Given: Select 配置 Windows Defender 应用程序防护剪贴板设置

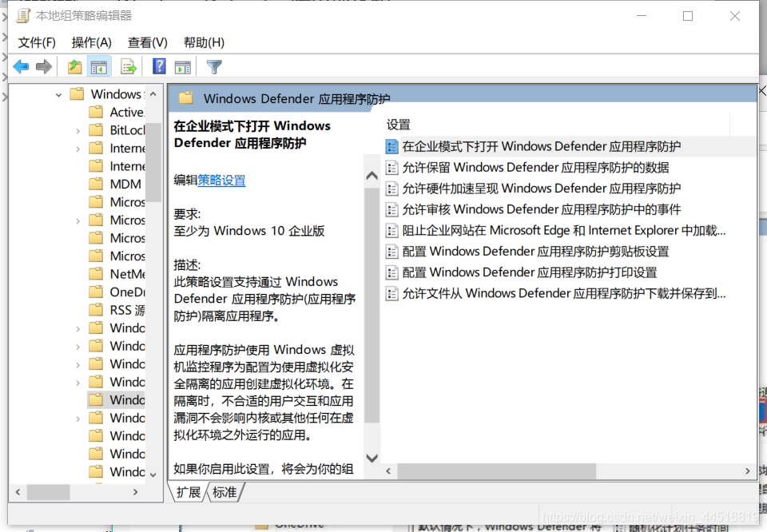Looking at the screenshot, I should tap(535, 252).
